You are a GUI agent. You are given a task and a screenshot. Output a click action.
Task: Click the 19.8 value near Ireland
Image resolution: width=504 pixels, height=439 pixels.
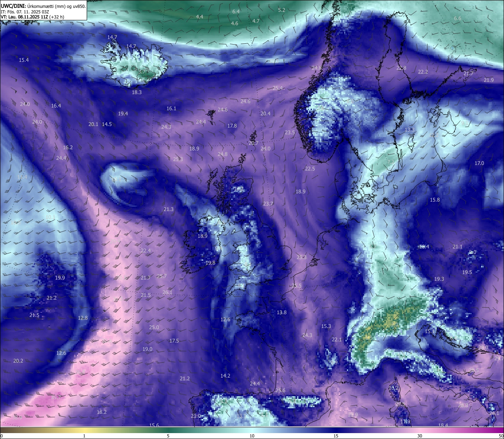[x=210, y=263]
